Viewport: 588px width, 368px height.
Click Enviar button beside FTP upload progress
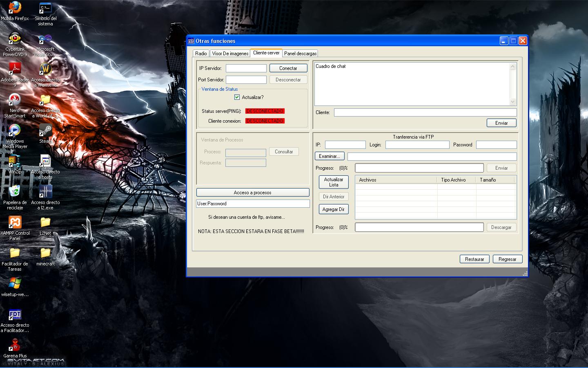click(x=501, y=168)
